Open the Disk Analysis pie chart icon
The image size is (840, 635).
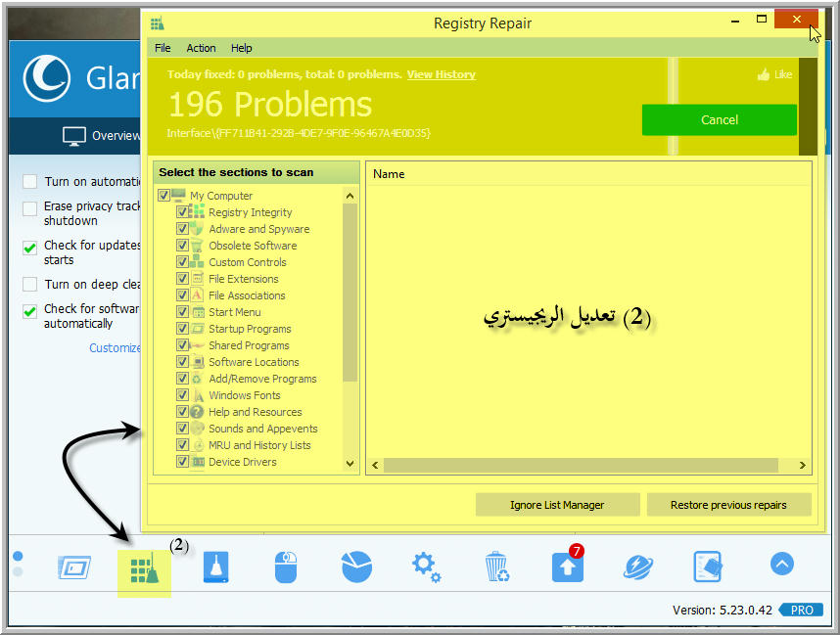click(x=356, y=567)
